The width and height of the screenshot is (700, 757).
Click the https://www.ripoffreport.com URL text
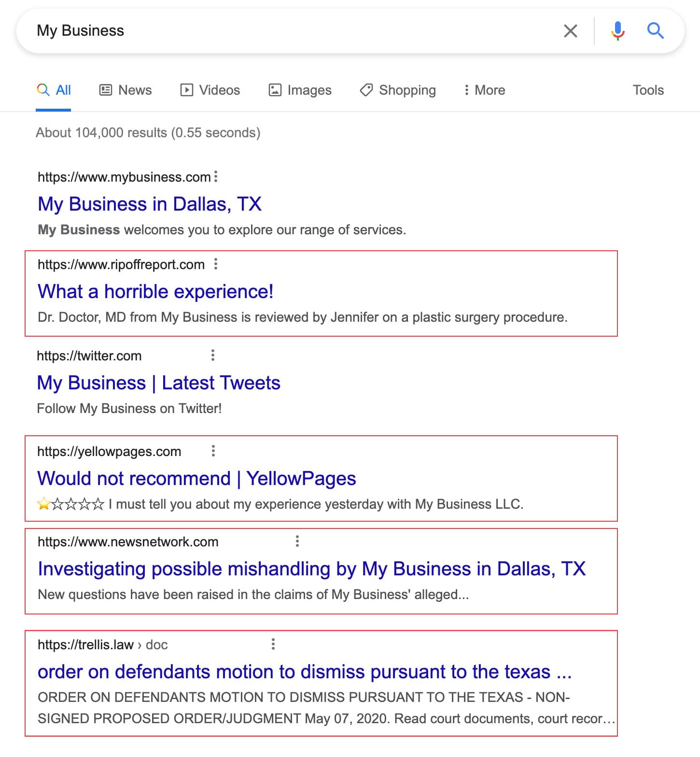pyautogui.click(x=121, y=265)
